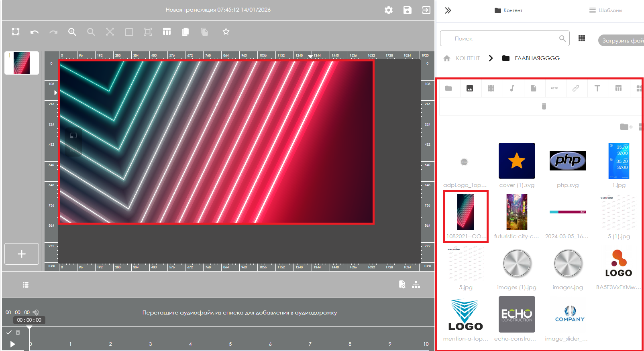
Task: Zoom in on the canvas
Action: pyautogui.click(x=72, y=32)
